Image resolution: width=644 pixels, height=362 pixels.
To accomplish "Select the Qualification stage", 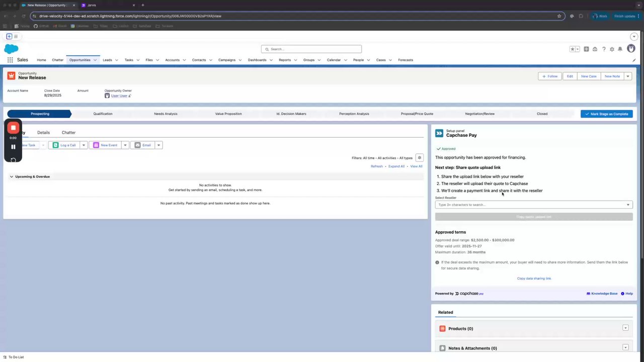I will [103, 114].
